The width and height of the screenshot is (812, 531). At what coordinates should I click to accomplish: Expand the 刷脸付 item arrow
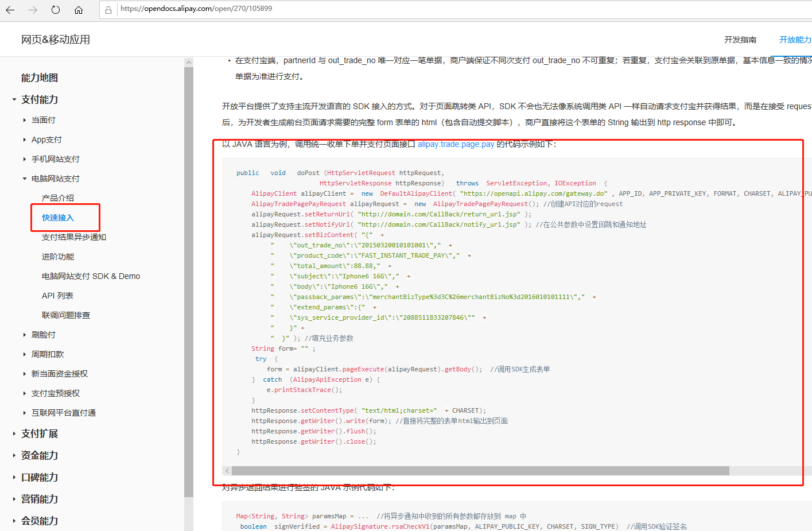(x=25, y=335)
